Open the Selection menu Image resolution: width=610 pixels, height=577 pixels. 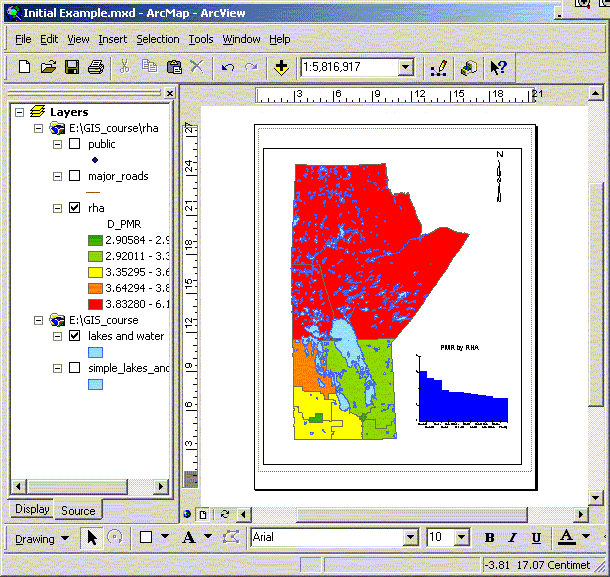(x=158, y=39)
